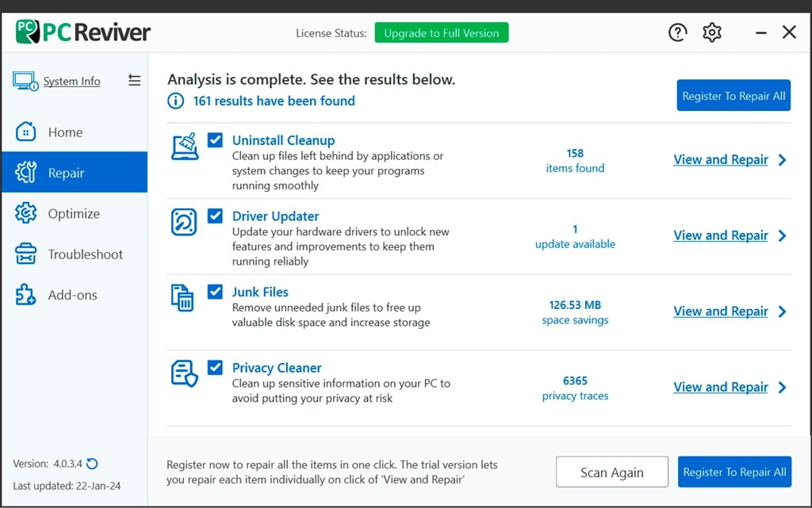The image size is (812, 508).
Task: Click the help question mark icon
Action: pos(677,32)
